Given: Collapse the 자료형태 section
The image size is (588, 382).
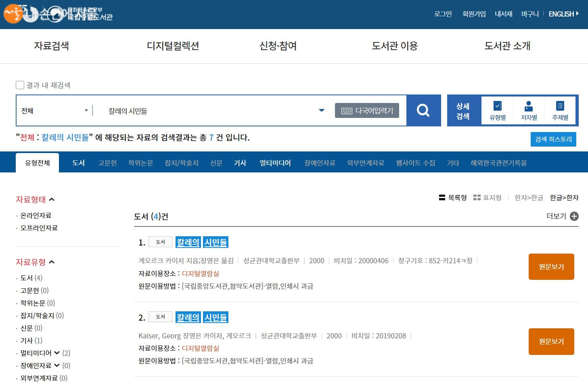Looking at the screenshot, I should tap(52, 199).
